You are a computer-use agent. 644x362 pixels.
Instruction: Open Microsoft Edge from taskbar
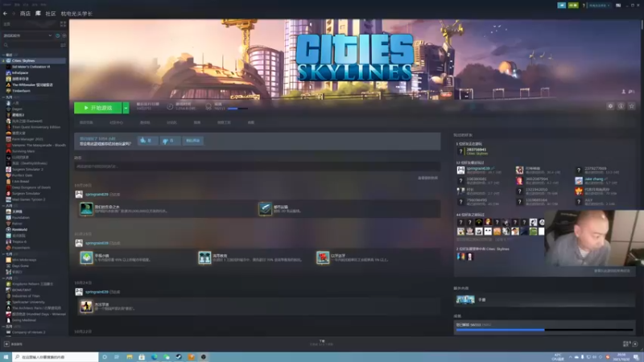click(154, 357)
